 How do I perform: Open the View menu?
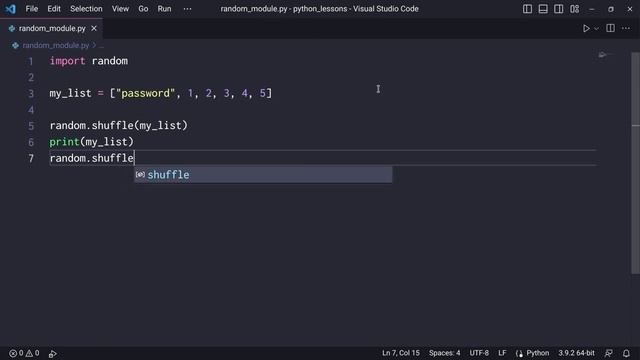pos(120,9)
